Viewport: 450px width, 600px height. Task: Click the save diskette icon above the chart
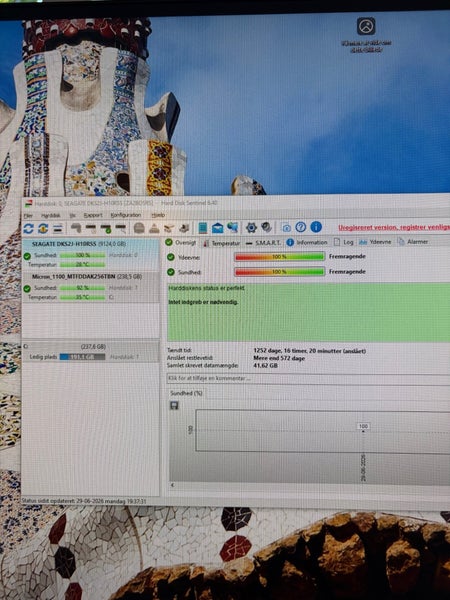tap(174, 405)
